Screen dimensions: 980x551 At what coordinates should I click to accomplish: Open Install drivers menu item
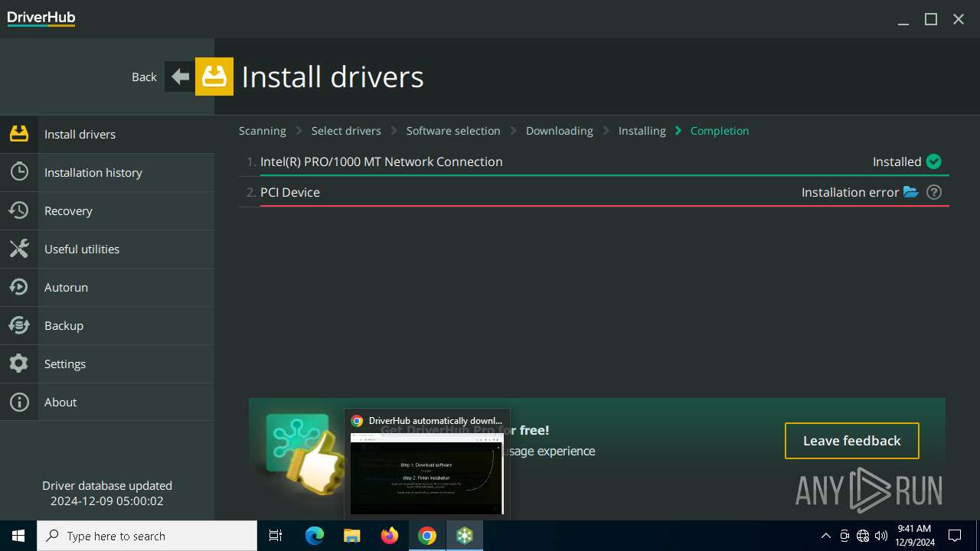pyautogui.click(x=107, y=134)
